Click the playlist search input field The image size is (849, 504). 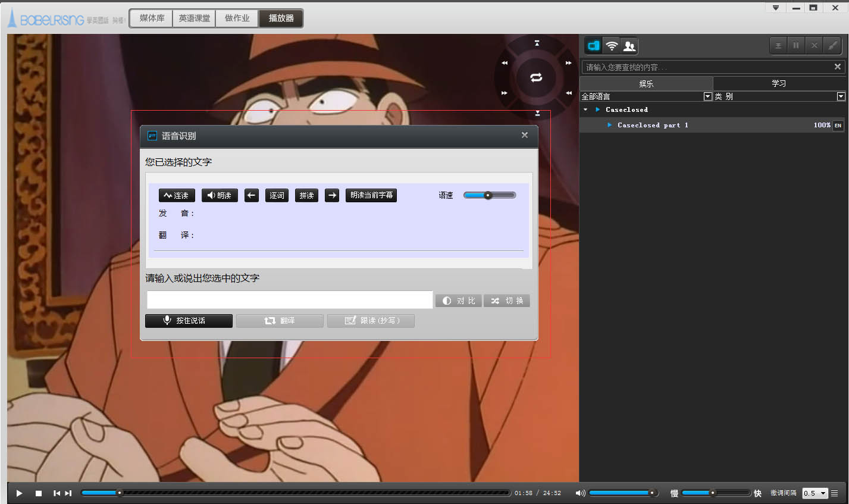pyautogui.click(x=707, y=67)
